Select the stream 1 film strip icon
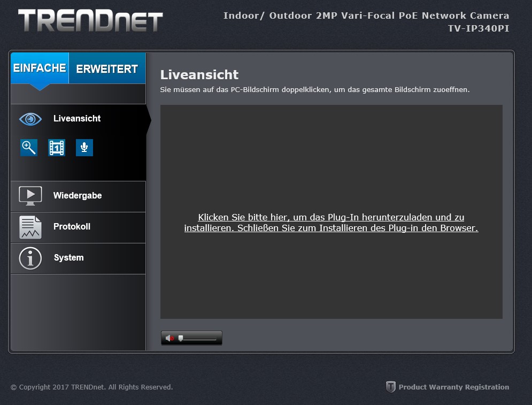The height and width of the screenshot is (405, 532). 57,148
